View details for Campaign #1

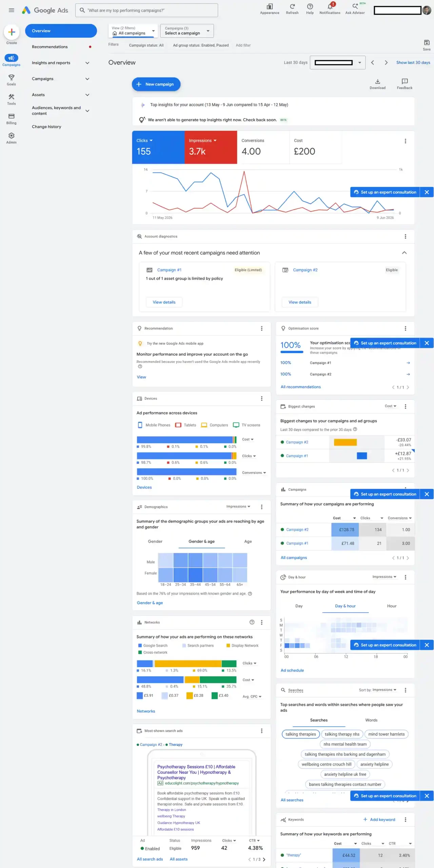pyautogui.click(x=164, y=302)
